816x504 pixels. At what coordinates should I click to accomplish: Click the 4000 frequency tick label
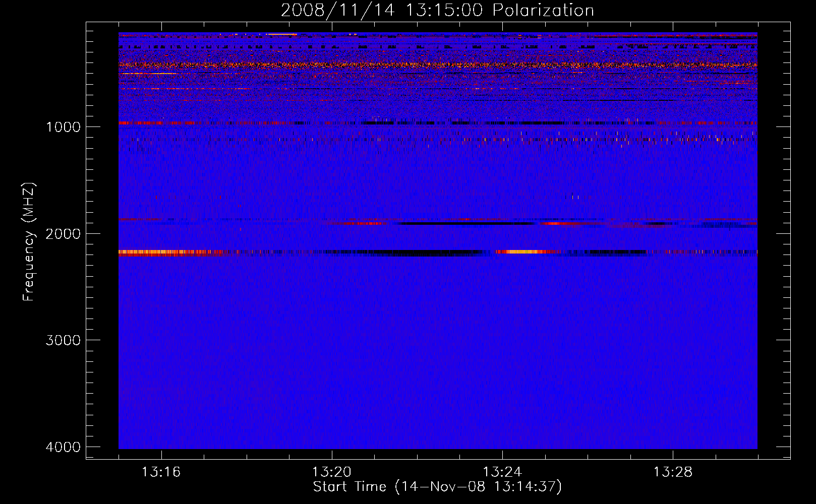63,447
